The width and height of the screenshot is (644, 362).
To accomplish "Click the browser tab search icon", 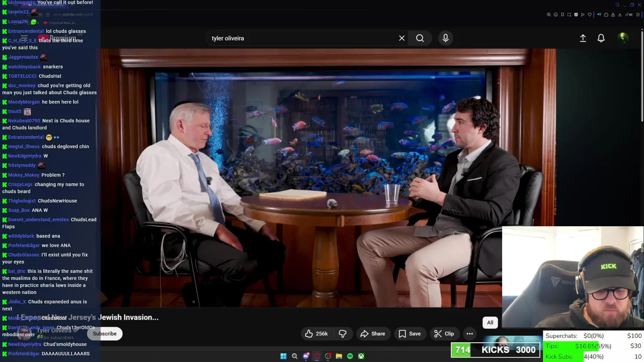I will 618,5.
